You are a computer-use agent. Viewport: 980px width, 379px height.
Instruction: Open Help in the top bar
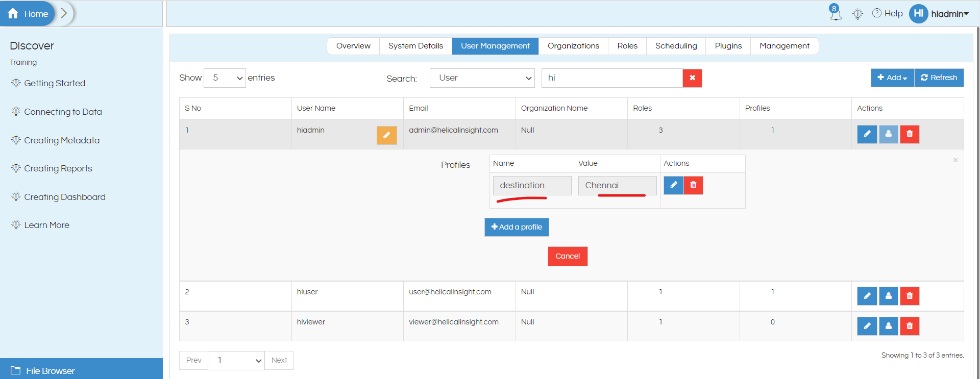click(887, 13)
